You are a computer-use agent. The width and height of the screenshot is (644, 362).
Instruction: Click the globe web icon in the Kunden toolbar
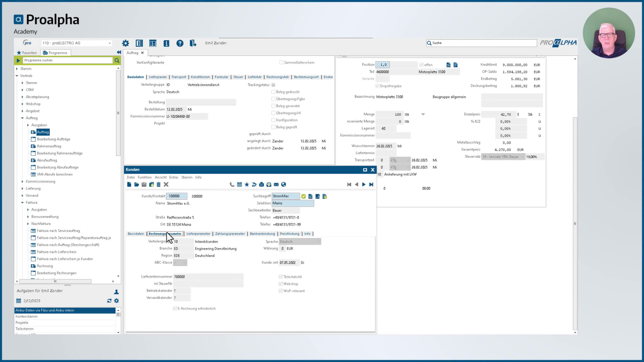click(x=283, y=184)
